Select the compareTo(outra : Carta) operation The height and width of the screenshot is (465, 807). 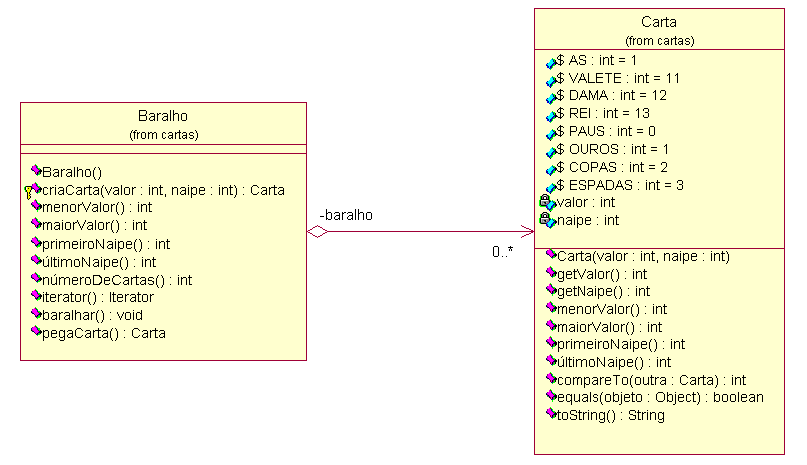click(652, 381)
